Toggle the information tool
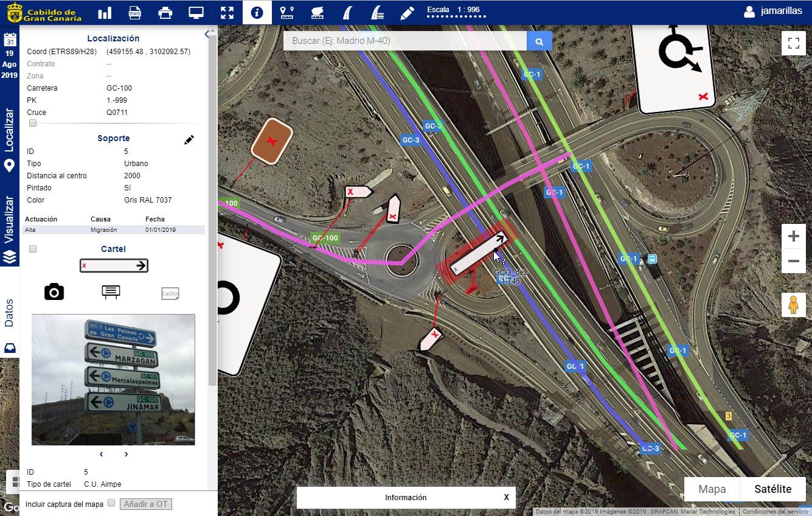The height and width of the screenshot is (516, 812). (x=257, y=12)
